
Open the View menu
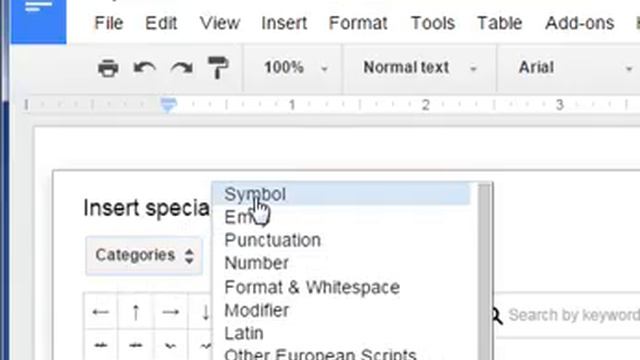220,23
